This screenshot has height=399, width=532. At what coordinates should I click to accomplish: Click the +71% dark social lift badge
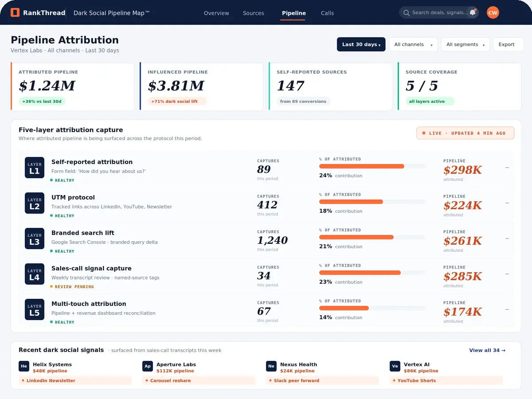[x=177, y=101]
